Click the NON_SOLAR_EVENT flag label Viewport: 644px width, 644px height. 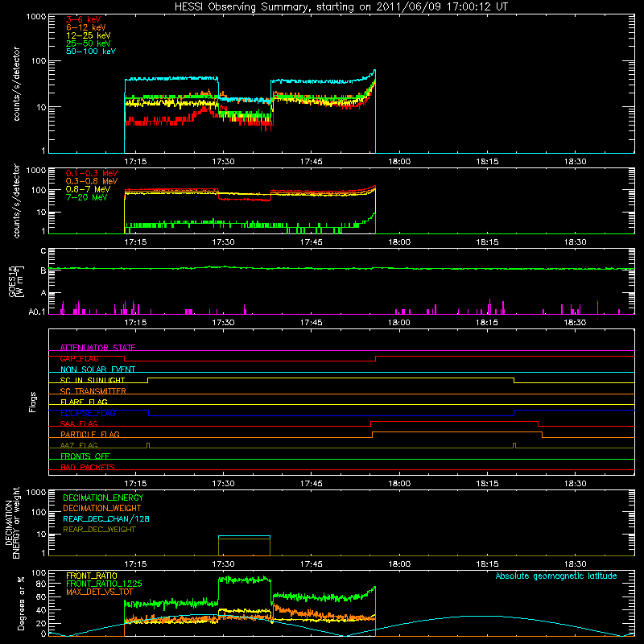[x=97, y=369]
